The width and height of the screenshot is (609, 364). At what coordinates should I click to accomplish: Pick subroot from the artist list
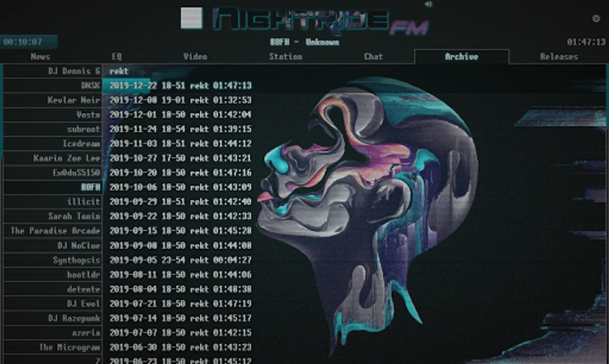(53, 129)
